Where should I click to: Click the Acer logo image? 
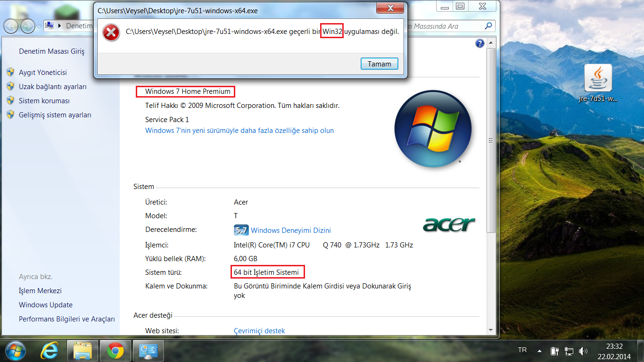point(449,224)
